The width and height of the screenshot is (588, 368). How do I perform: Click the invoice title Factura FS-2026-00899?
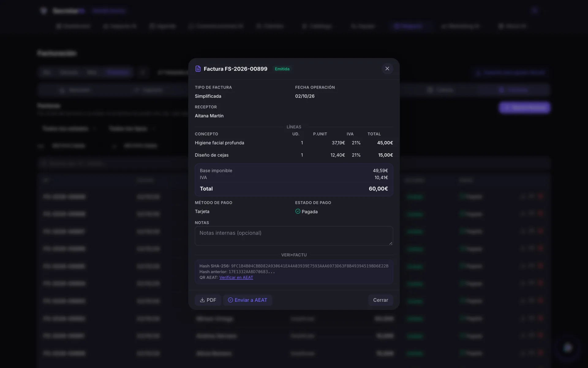tap(236, 69)
